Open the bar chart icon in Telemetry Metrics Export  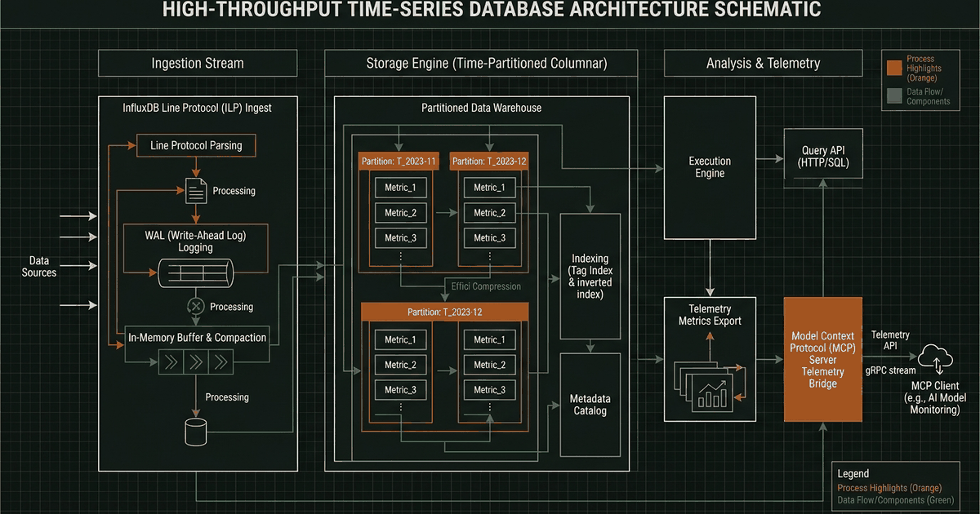[714, 394]
